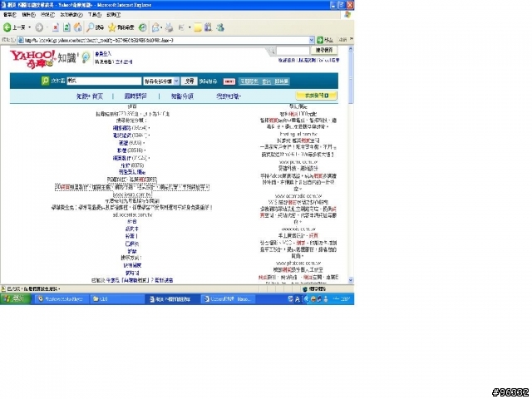Image resolution: width=532 pixels, height=399 pixels.
Task: Go back with the Back arrow icon
Action: tap(7, 27)
